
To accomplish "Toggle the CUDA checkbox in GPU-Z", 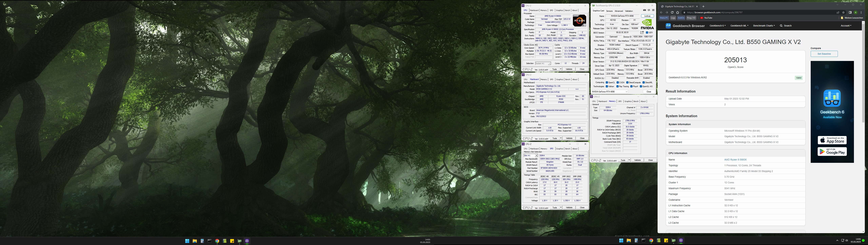I will coord(618,82).
